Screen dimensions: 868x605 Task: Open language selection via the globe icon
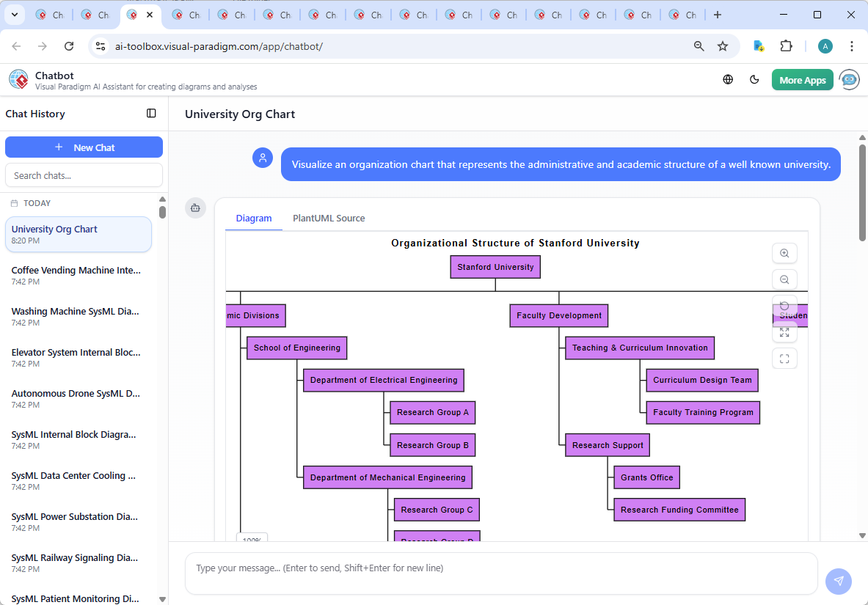(x=728, y=79)
